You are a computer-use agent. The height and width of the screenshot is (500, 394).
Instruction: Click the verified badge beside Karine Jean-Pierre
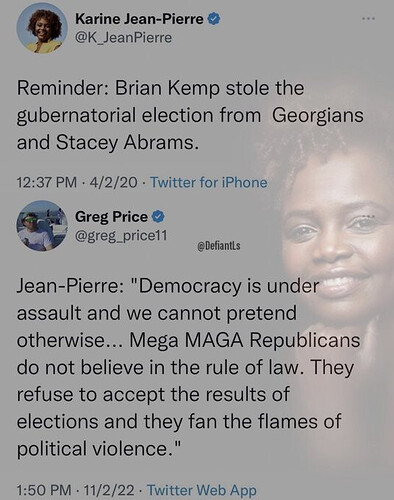[x=214, y=19]
